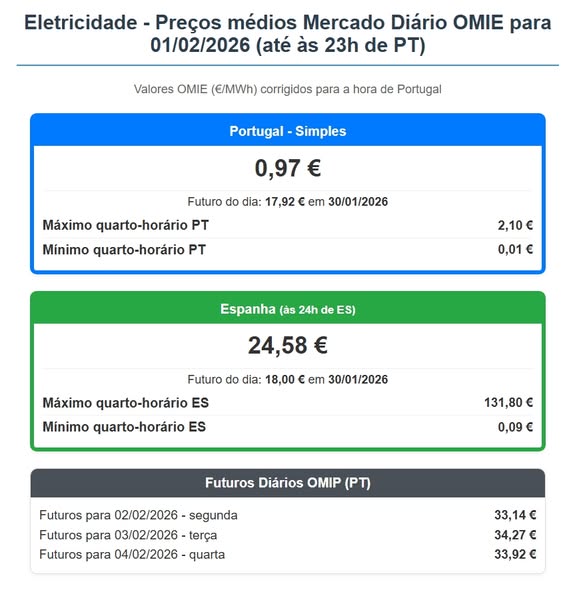The image size is (573, 590).
Task: Click Máximo quarto-horário PT label
Action: click(126, 225)
